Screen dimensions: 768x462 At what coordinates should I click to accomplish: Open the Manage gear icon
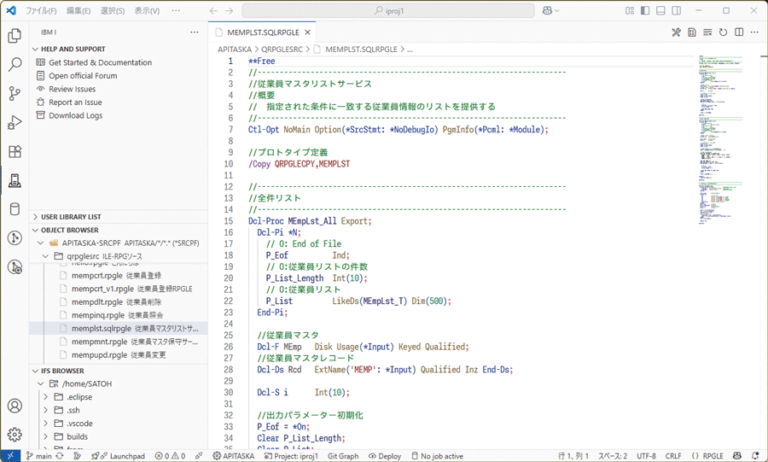[x=15, y=434]
